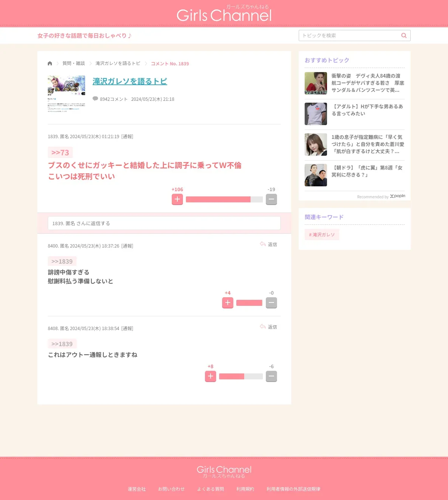Open デヴィ夫人84歳 recommended topic
The width and height of the screenshot is (448, 500).
[368, 83]
